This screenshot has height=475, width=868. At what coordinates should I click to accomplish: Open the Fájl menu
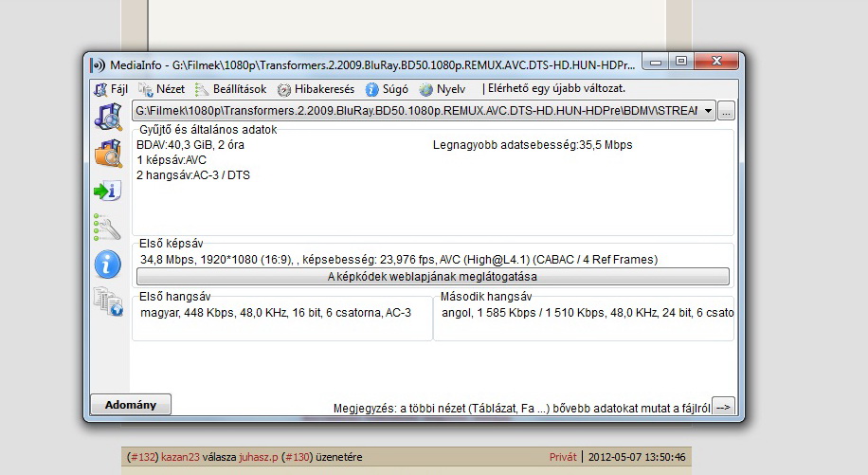(x=111, y=89)
